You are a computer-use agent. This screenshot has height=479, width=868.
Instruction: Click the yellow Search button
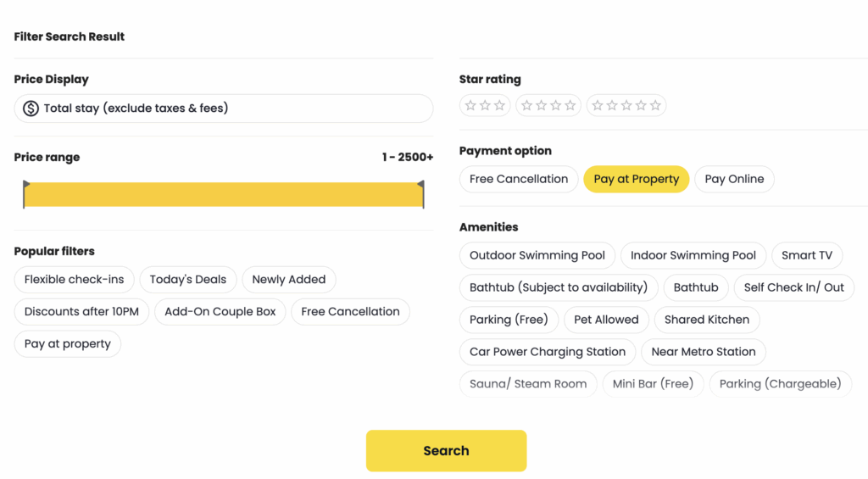pos(446,451)
